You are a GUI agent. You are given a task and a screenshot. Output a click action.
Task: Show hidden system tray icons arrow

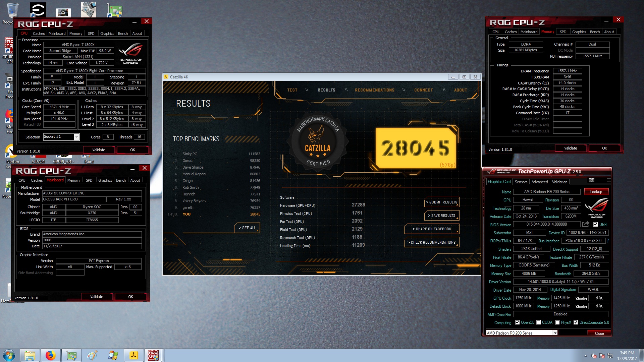tap(586, 356)
